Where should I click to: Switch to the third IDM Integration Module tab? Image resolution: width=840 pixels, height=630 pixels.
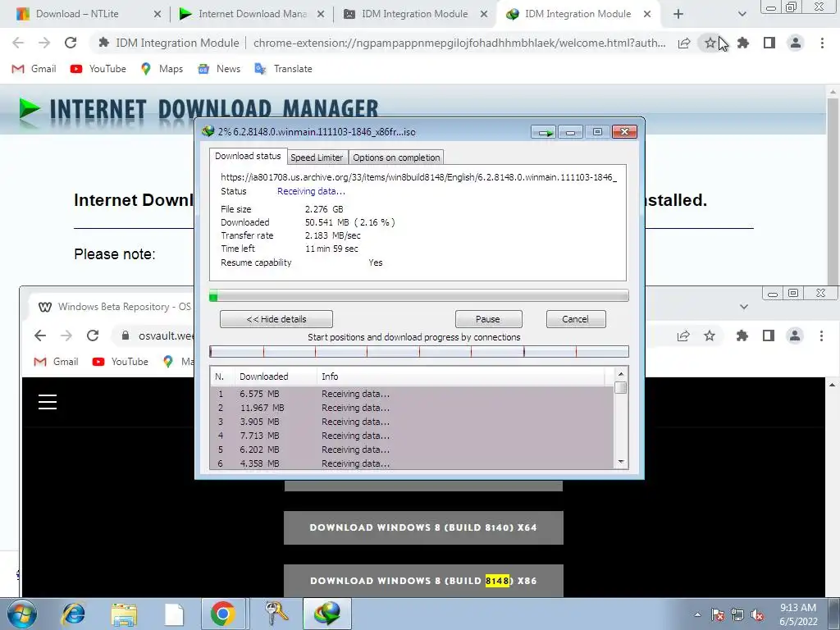(414, 14)
